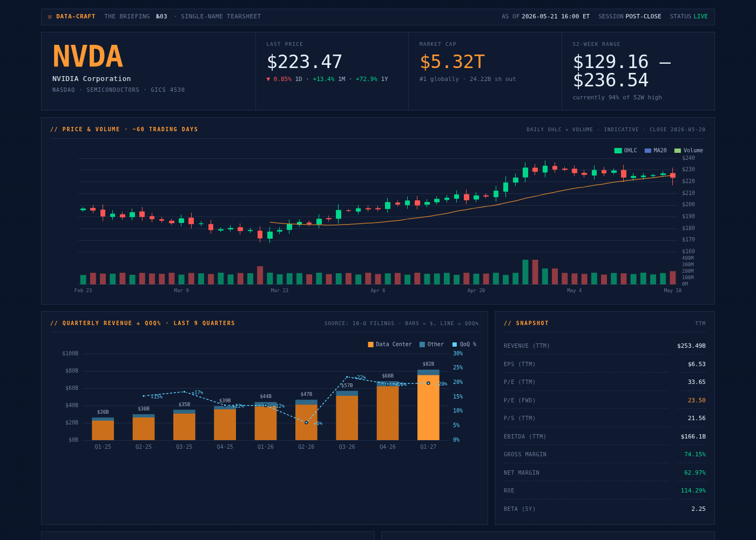
Task: Click 'currently 94% of 52W high' note
Action: 617,98
